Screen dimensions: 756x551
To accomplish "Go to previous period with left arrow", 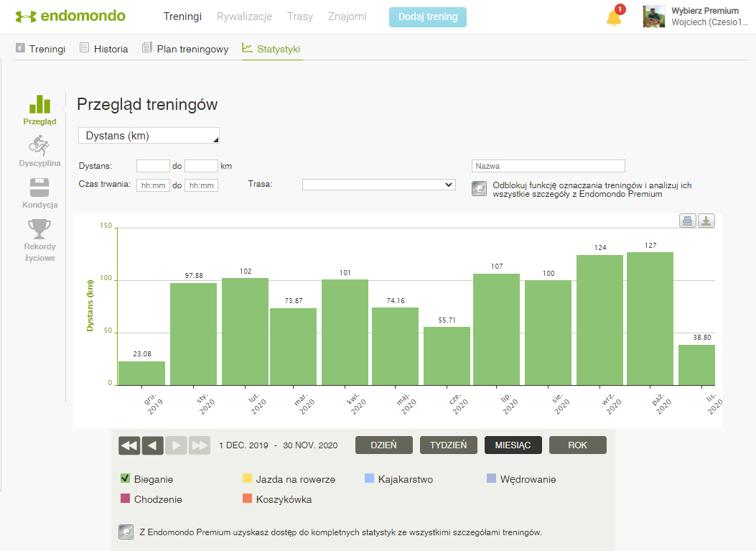I will click(x=153, y=445).
